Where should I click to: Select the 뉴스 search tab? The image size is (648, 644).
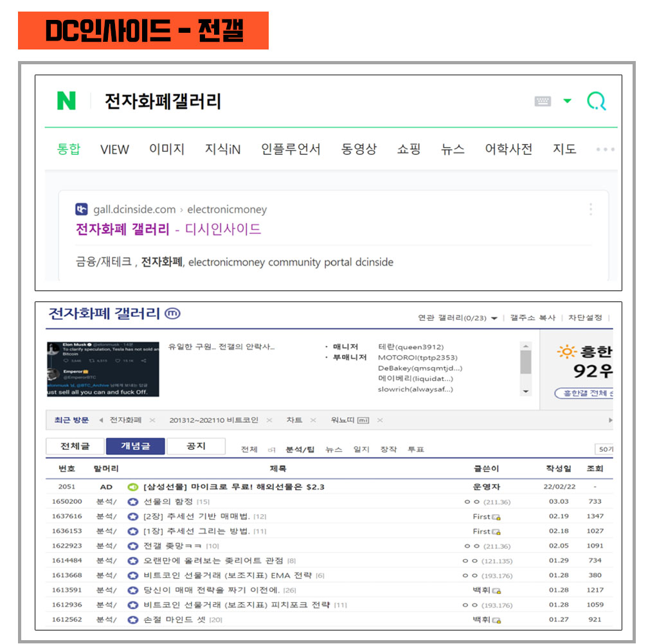pyautogui.click(x=453, y=148)
